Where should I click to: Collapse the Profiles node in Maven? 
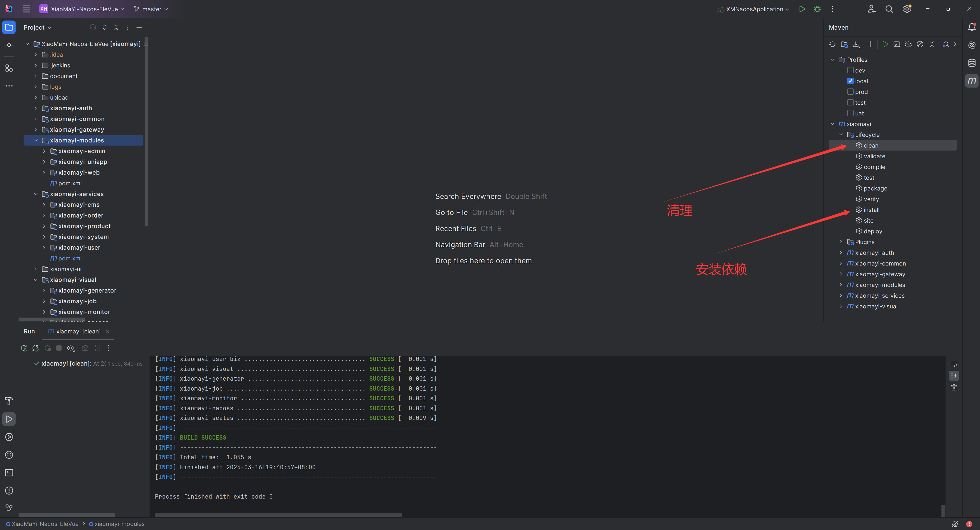coord(832,60)
